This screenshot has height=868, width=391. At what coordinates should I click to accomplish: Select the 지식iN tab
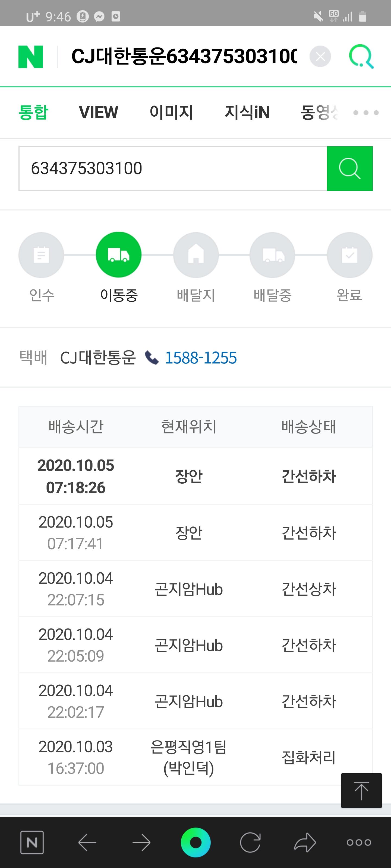[x=247, y=112]
